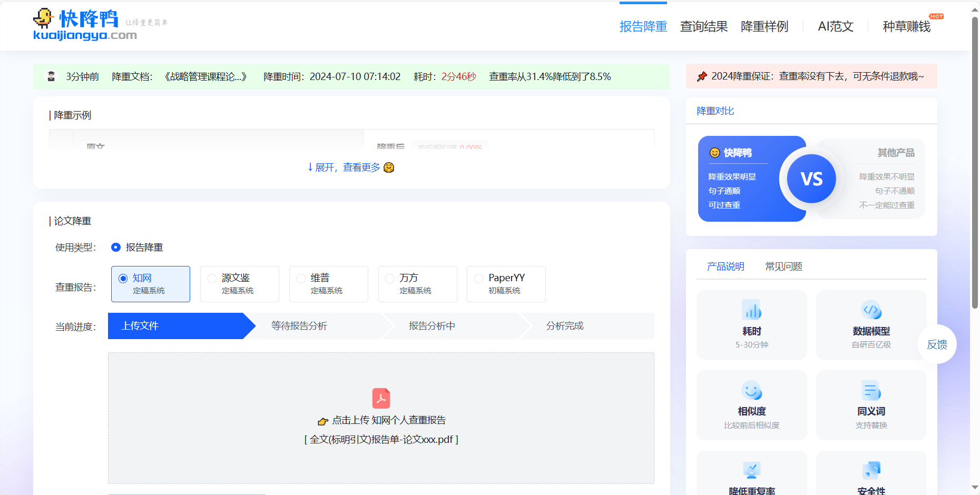Switch to the 常见问题 tab

pos(785,266)
